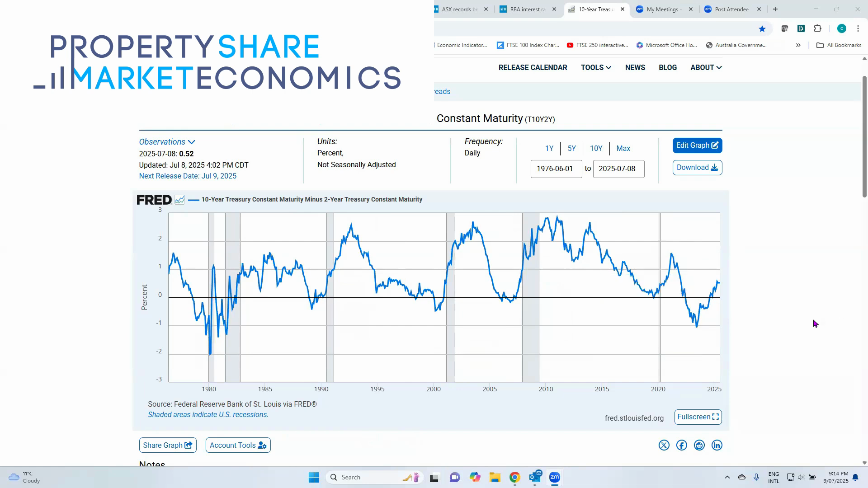Bookmark this page with the star icon
This screenshot has height=488, width=868.
(763, 28)
